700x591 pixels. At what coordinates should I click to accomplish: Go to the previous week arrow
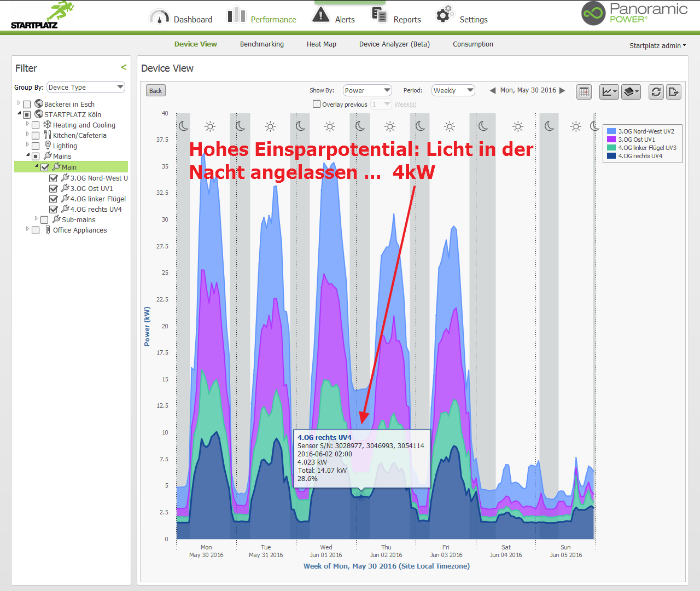[493, 91]
